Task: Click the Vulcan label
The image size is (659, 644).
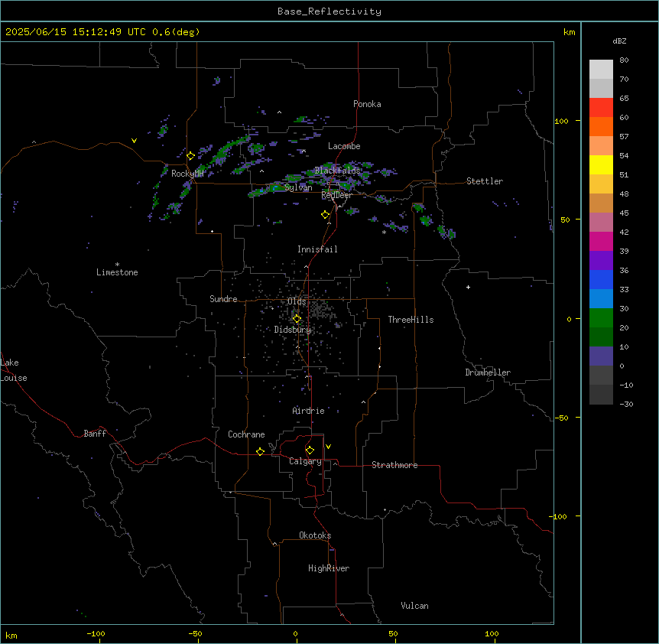Action: point(415,606)
